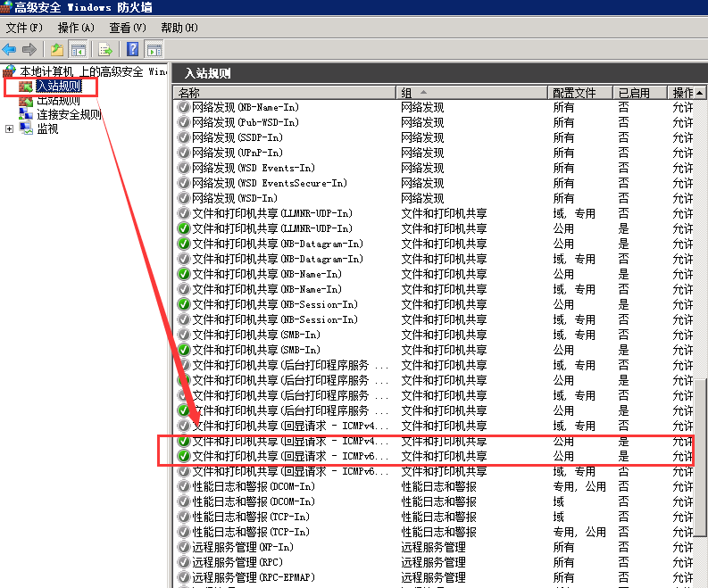Click green check icon of SMB-In 公用 rule

pos(184,350)
